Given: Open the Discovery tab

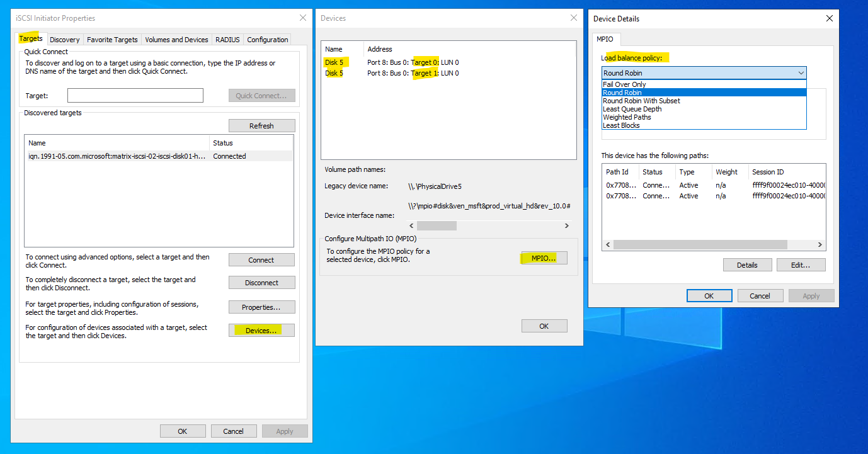Looking at the screenshot, I should coord(65,40).
